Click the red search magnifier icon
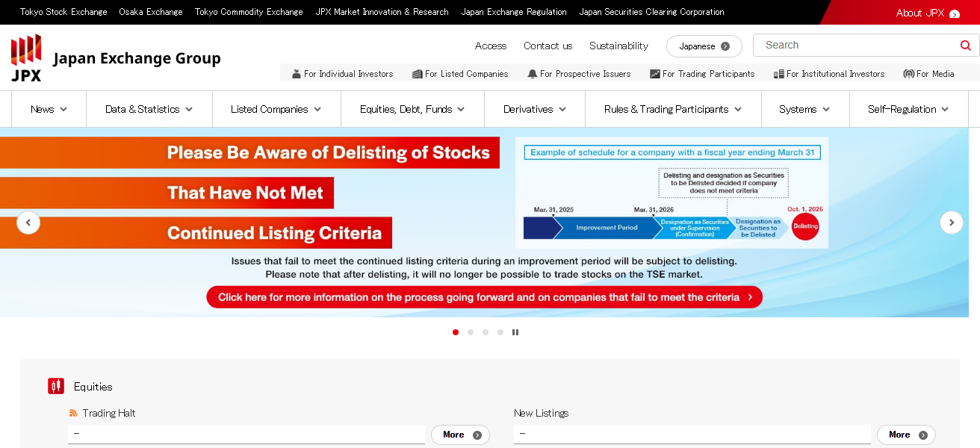Image resolution: width=980 pixels, height=448 pixels. click(965, 46)
